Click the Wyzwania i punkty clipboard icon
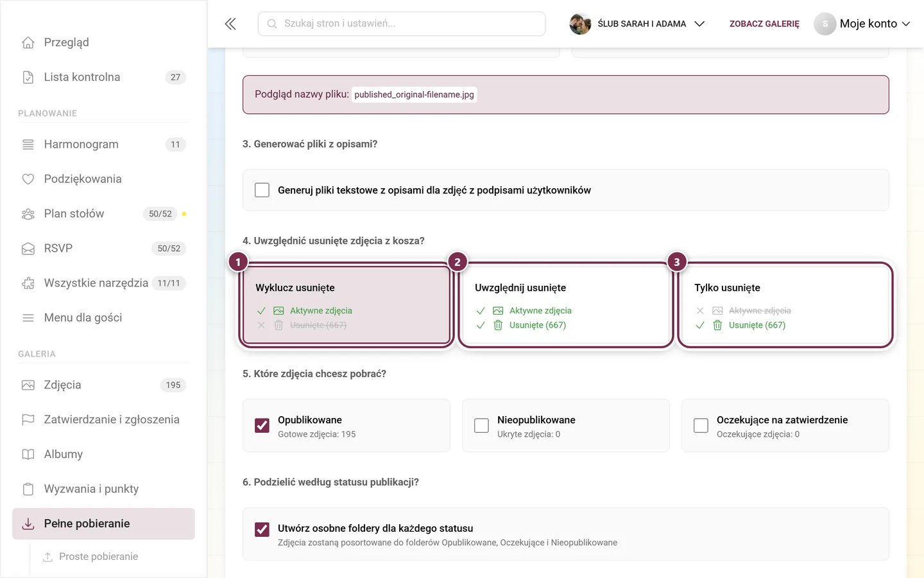The width and height of the screenshot is (924, 578). (x=28, y=489)
